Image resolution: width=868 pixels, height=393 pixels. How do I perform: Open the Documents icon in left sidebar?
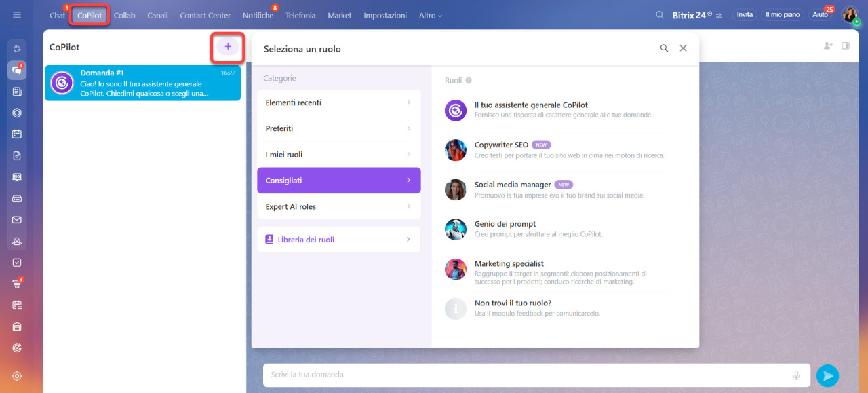coord(17,155)
